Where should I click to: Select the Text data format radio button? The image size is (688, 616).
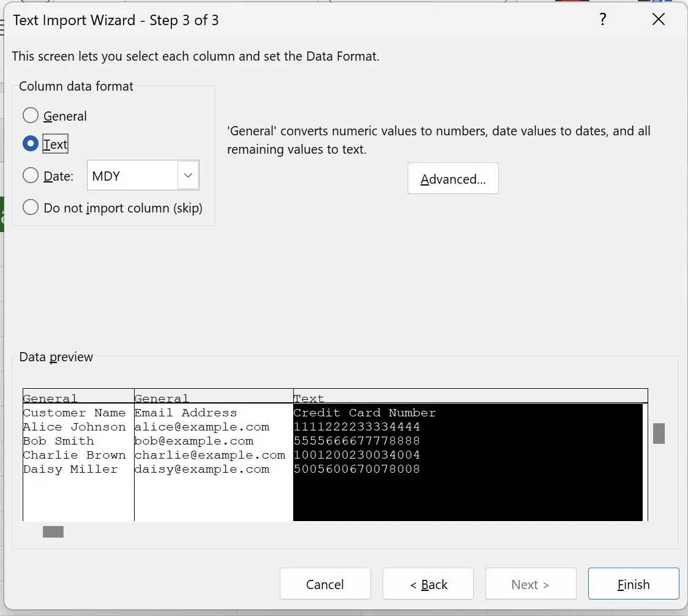(x=31, y=144)
